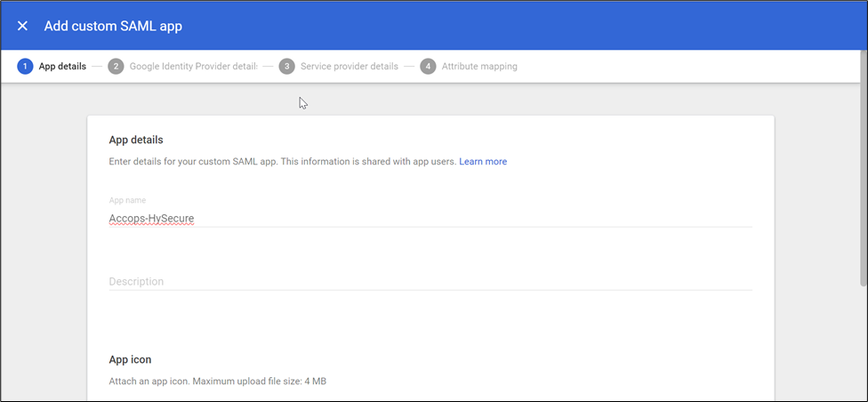This screenshot has width=868, height=402.
Task: Click the step 1 numbered circle
Action: click(x=25, y=67)
